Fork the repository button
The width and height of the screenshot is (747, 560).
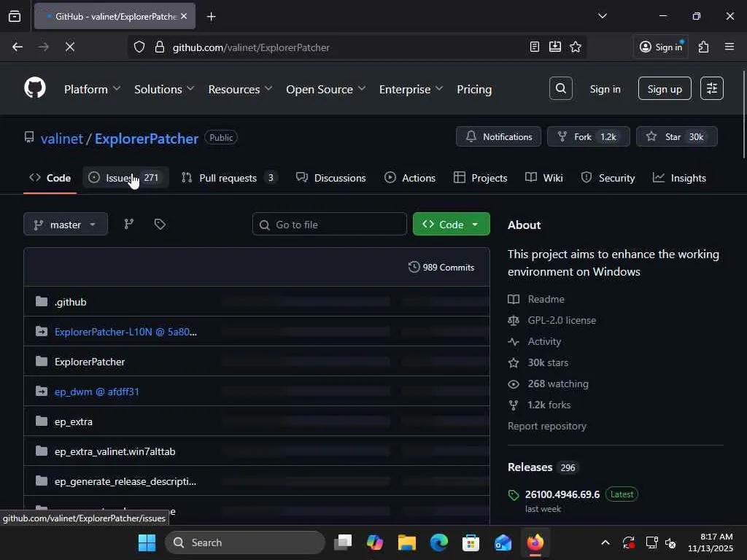pos(589,136)
